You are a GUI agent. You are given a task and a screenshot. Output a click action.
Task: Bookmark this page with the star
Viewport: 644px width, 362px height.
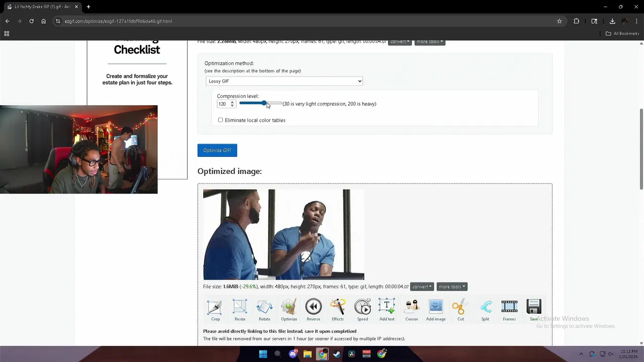[x=559, y=21]
